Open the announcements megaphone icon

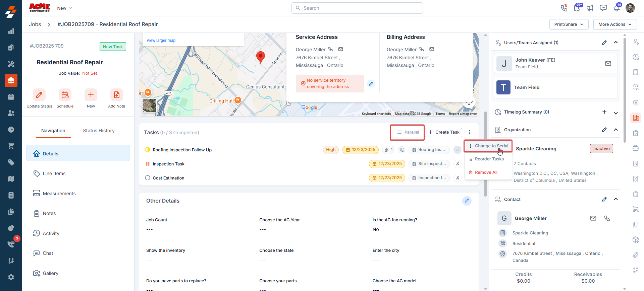(590, 8)
